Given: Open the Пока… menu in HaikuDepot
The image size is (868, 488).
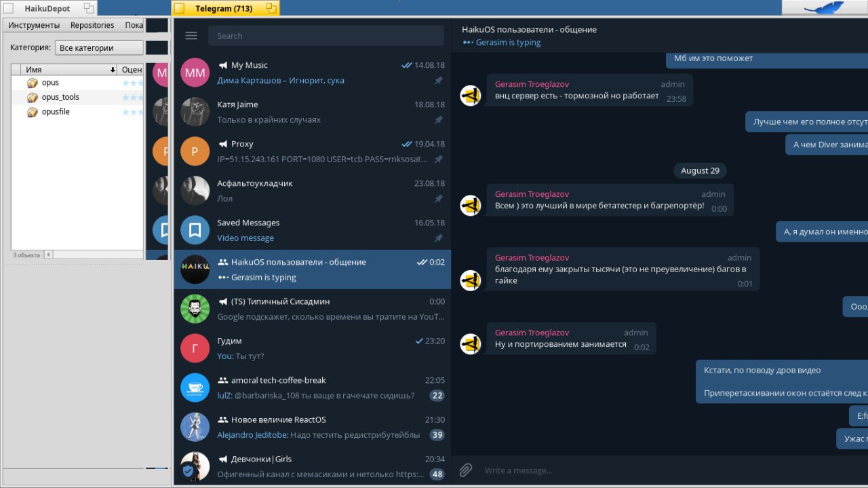Looking at the screenshot, I should click(x=134, y=25).
